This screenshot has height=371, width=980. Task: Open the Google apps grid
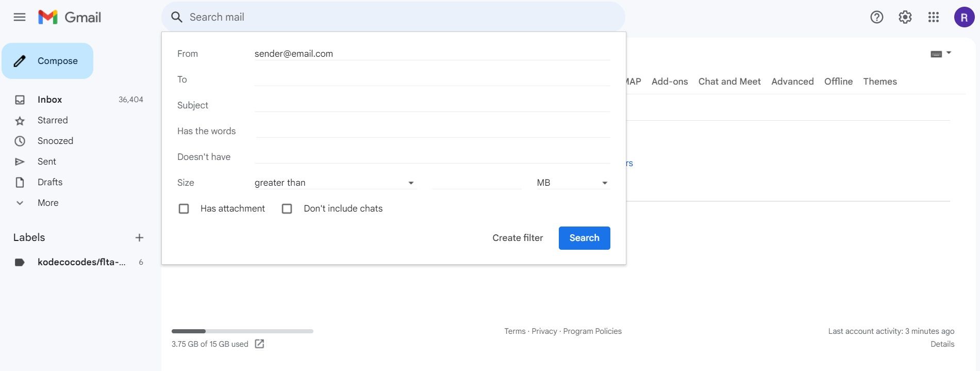[x=933, y=17]
